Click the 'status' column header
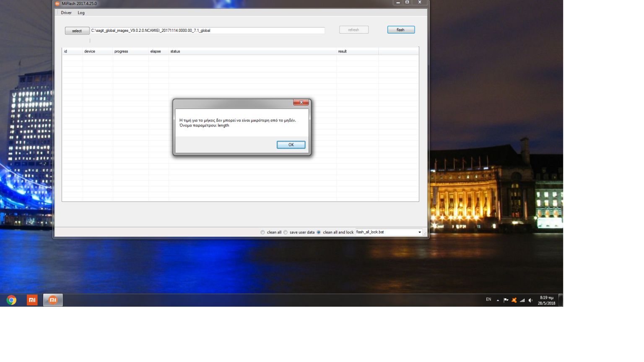 (252, 52)
